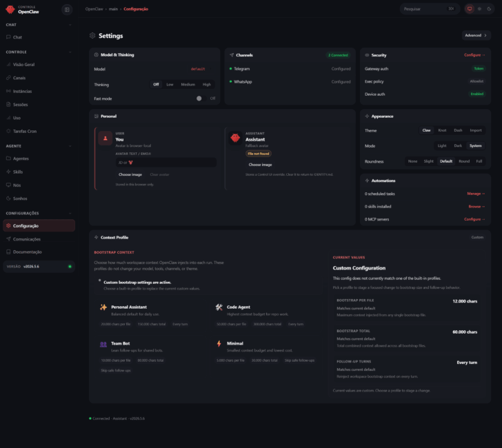Toggle Fast mode switch

point(201,99)
